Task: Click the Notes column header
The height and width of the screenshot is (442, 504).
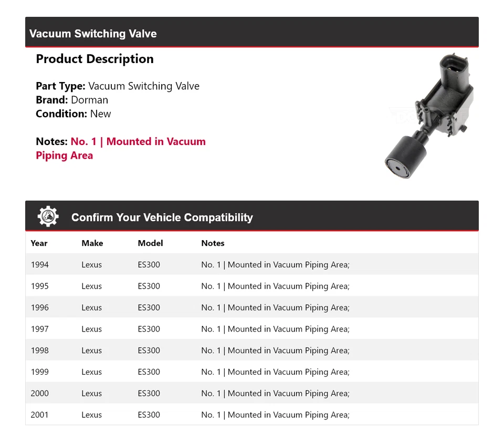Action: coord(213,243)
